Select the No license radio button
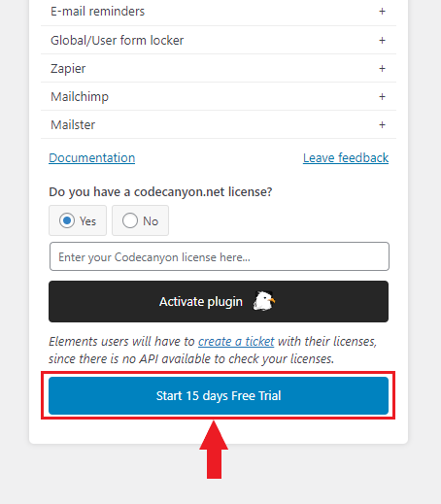 [x=130, y=220]
